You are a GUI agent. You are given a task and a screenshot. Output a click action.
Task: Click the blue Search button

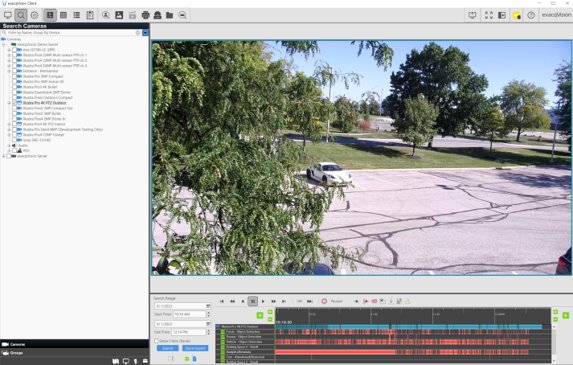(167, 348)
